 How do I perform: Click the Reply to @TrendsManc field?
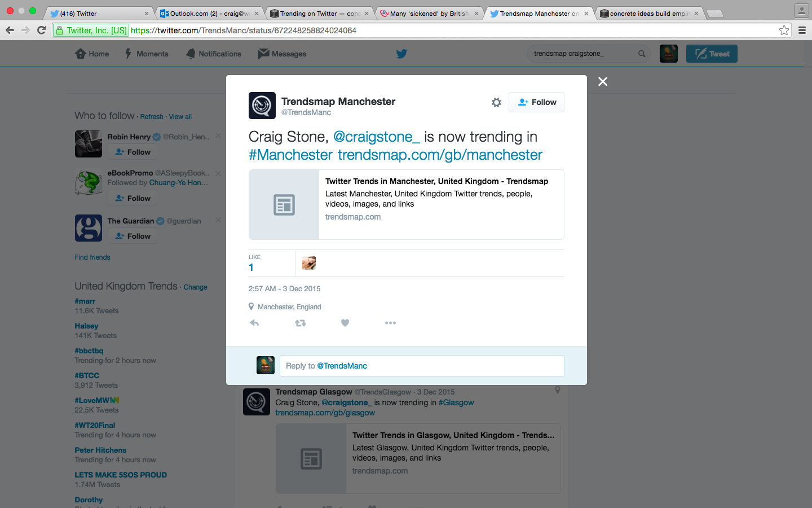pos(422,366)
